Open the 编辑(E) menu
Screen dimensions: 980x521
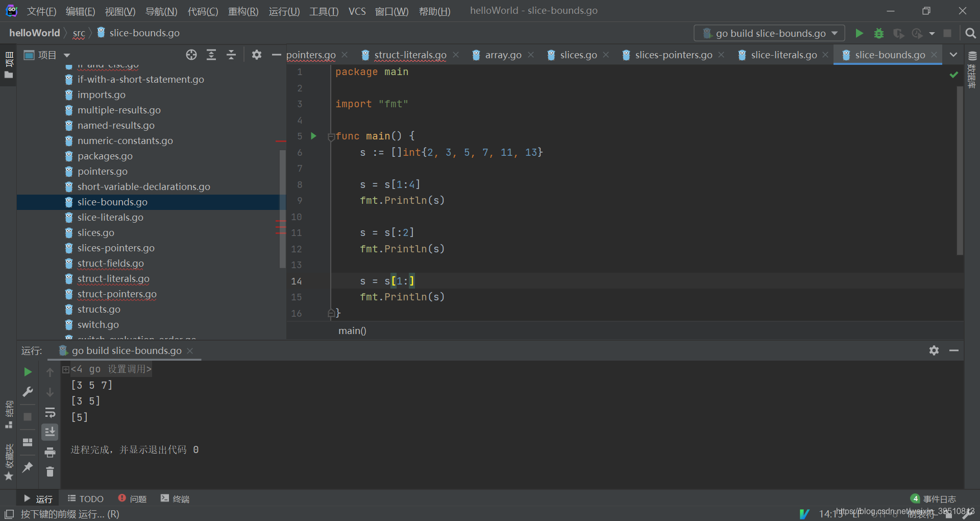pos(81,11)
